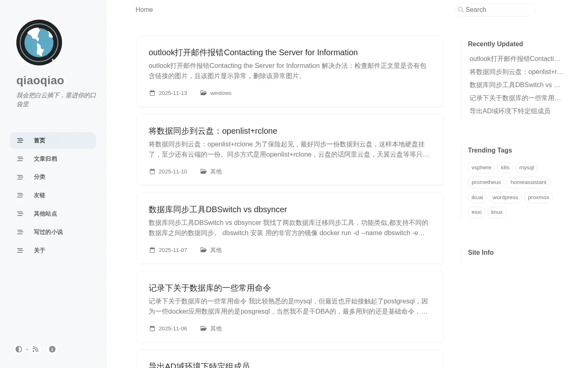This screenshot has width=588, height=368.
Task: Click the Search input field
Action: click(495, 10)
